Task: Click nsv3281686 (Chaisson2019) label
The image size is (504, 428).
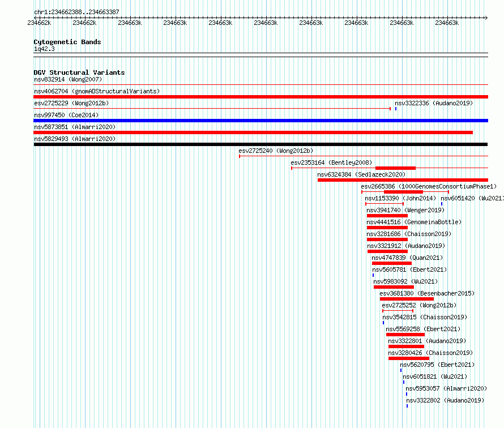Action: coord(409,234)
